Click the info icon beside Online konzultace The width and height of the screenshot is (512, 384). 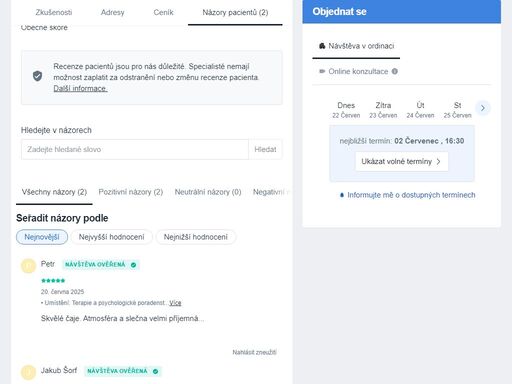pyautogui.click(x=395, y=71)
